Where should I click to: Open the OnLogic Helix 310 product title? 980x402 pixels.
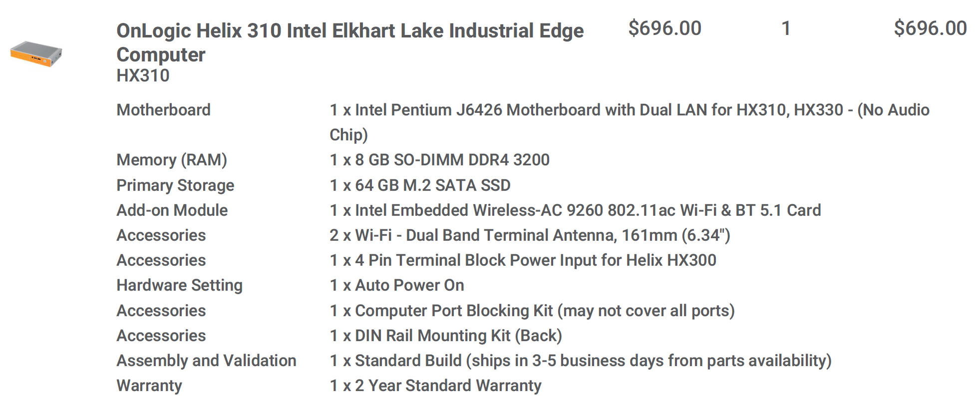(x=350, y=42)
